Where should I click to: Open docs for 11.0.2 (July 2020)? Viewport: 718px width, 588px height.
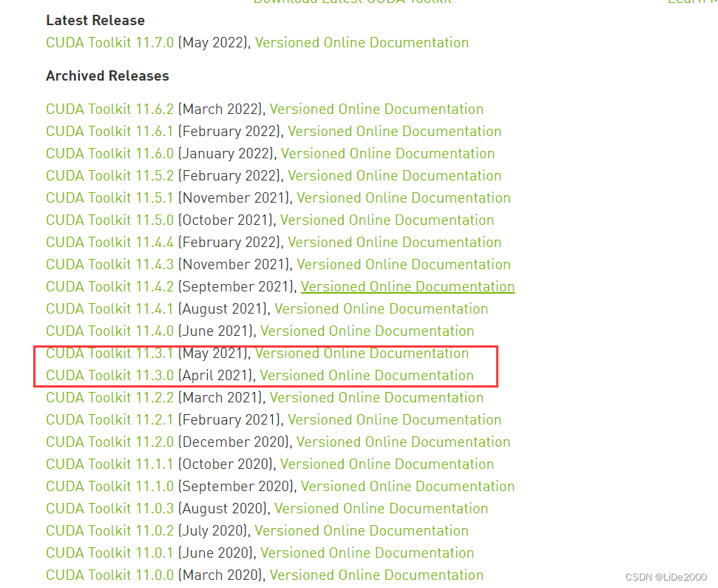362,531
